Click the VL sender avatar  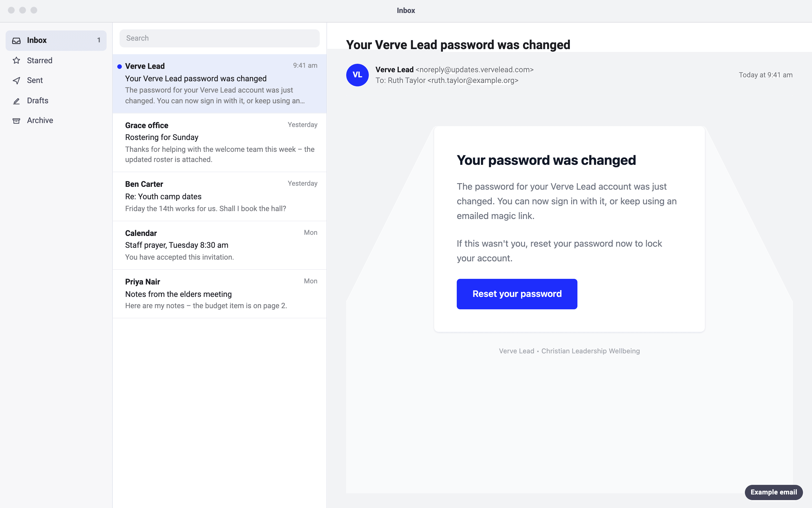click(x=357, y=75)
